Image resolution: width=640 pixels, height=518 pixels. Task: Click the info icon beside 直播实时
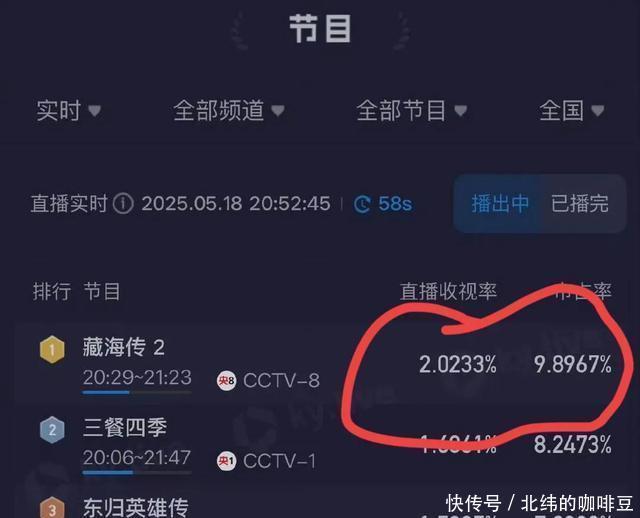[x=123, y=203]
